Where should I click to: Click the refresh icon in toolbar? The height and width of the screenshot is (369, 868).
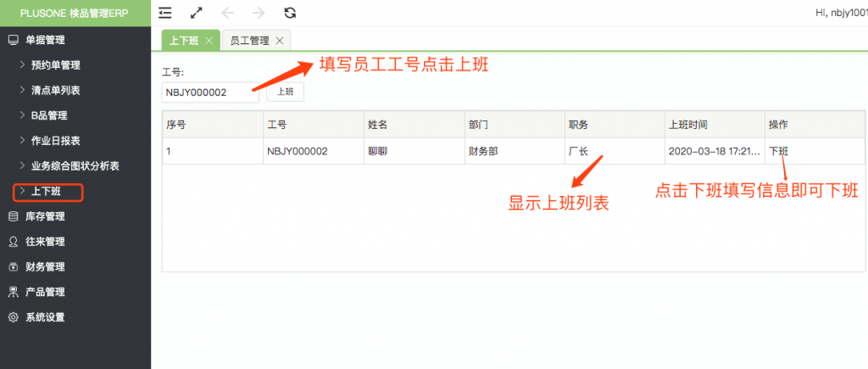pos(290,14)
